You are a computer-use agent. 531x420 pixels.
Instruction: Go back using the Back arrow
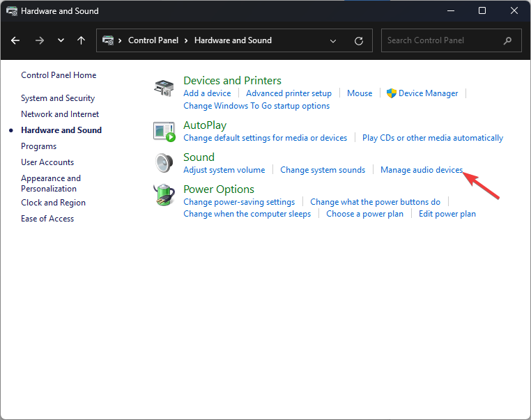(x=15, y=40)
